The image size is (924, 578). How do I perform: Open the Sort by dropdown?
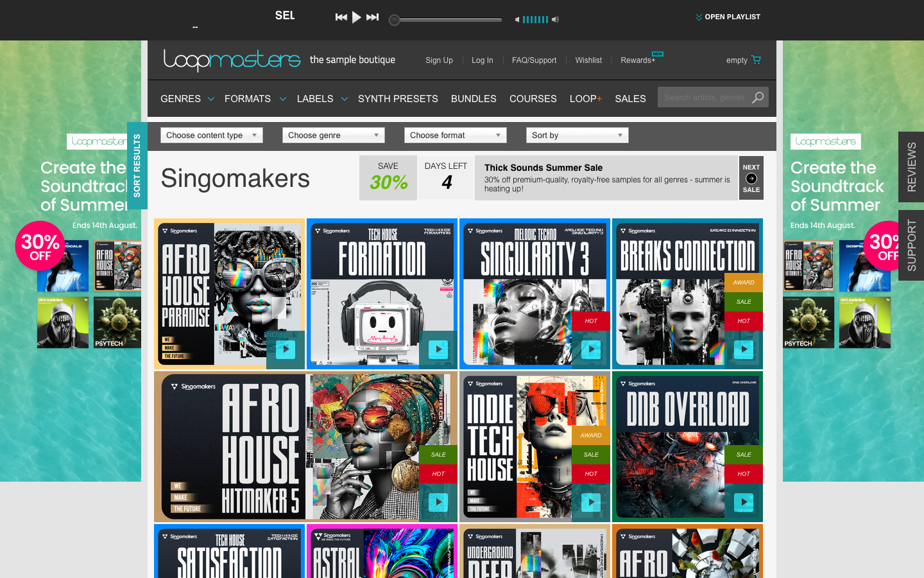pos(577,135)
